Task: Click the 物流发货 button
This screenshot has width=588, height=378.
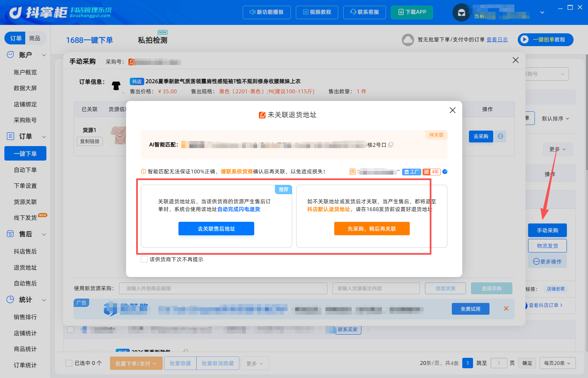Action: (547, 246)
